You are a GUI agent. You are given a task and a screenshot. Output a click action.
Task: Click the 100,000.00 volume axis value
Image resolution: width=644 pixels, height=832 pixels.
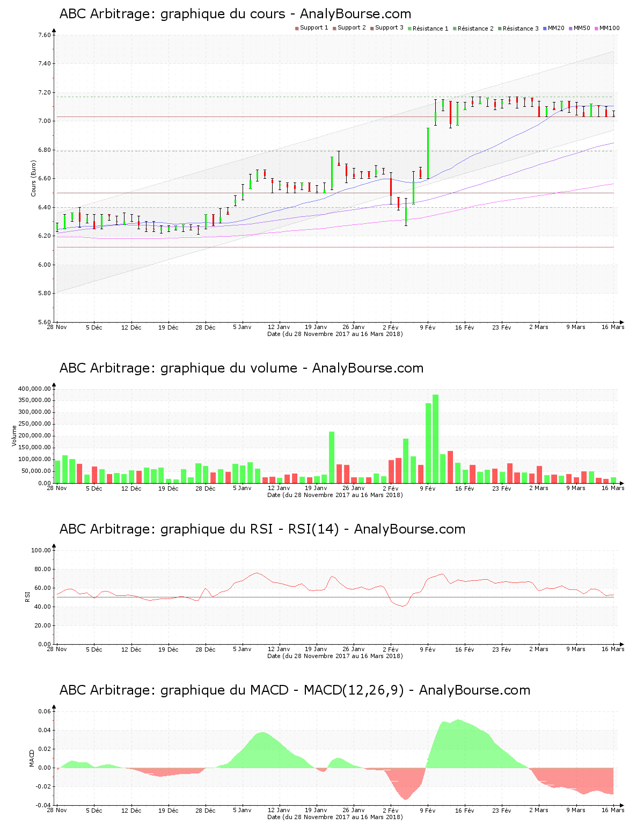(34, 459)
